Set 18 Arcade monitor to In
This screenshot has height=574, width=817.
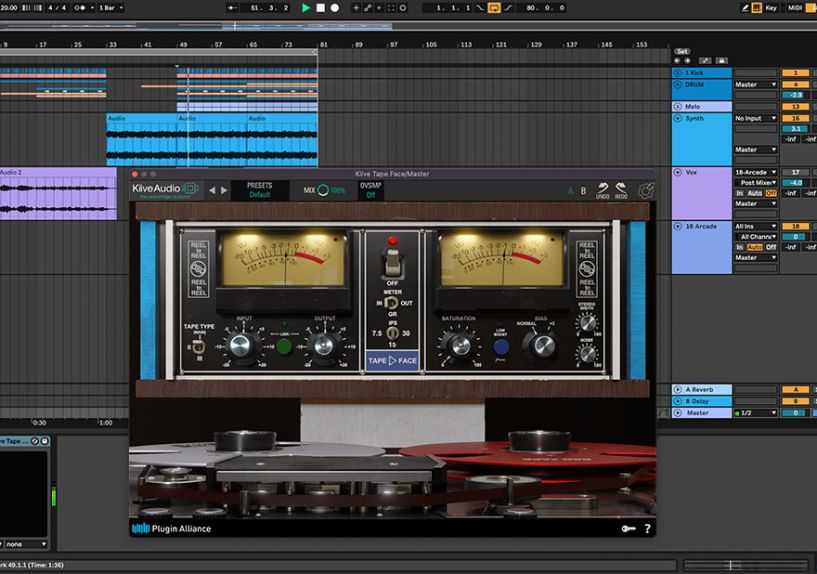click(x=739, y=247)
